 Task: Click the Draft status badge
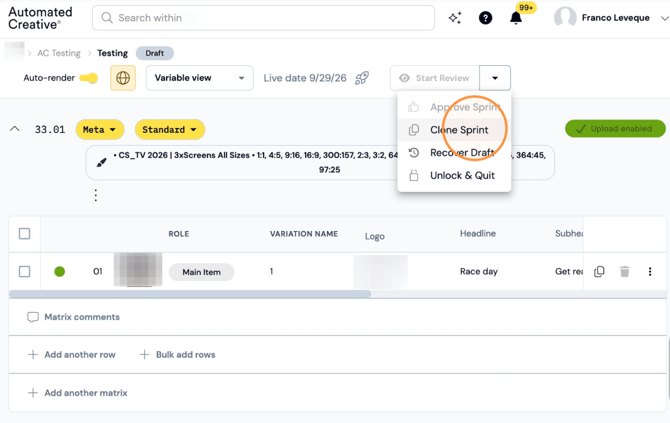(155, 53)
